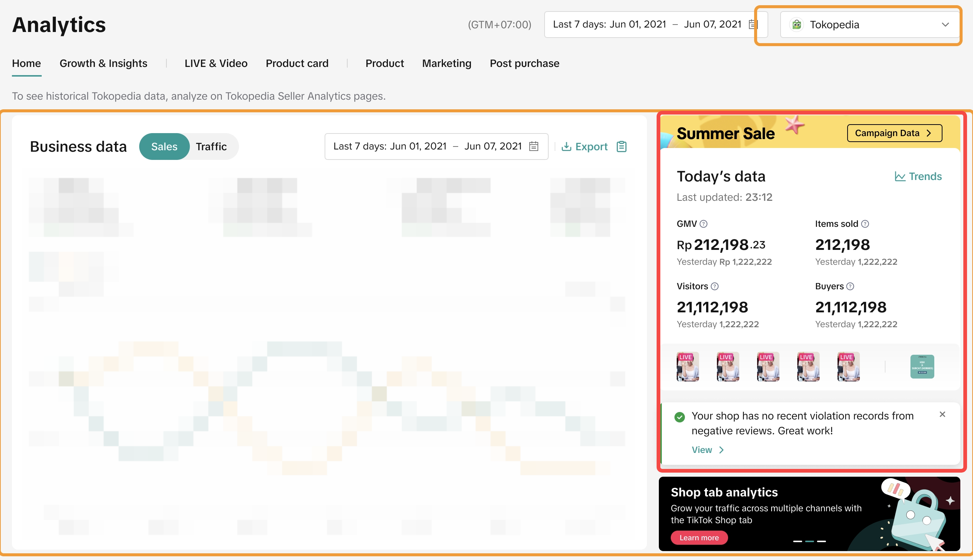973x560 pixels.
Task: Open the LIVE & Video tab
Action: [216, 64]
